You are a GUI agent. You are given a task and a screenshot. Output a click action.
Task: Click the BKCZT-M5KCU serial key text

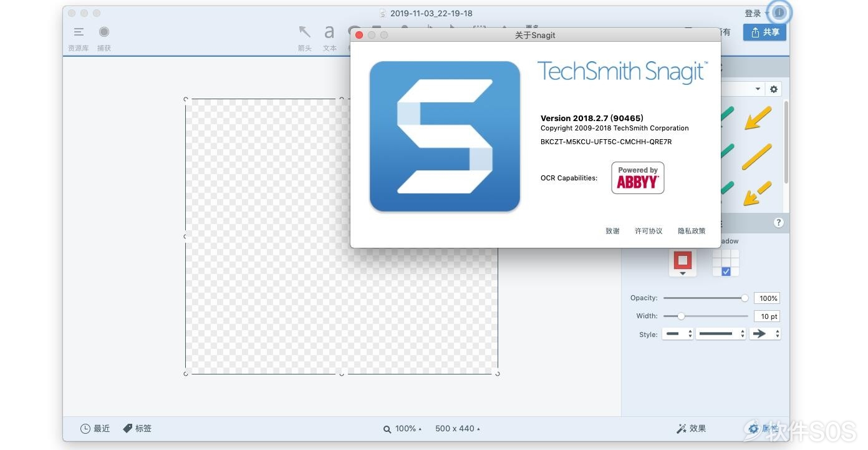click(x=606, y=142)
